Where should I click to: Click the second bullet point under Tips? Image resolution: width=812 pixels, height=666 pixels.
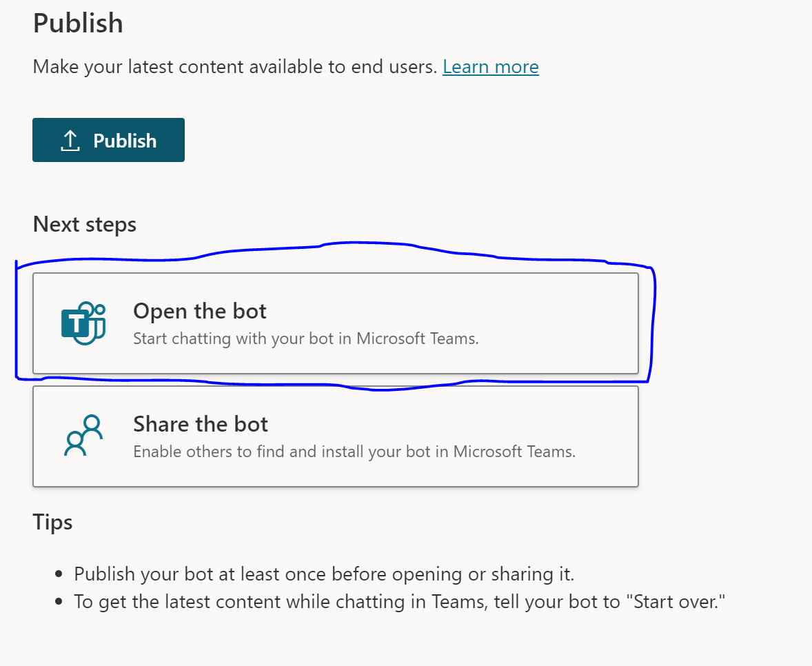coord(60,602)
